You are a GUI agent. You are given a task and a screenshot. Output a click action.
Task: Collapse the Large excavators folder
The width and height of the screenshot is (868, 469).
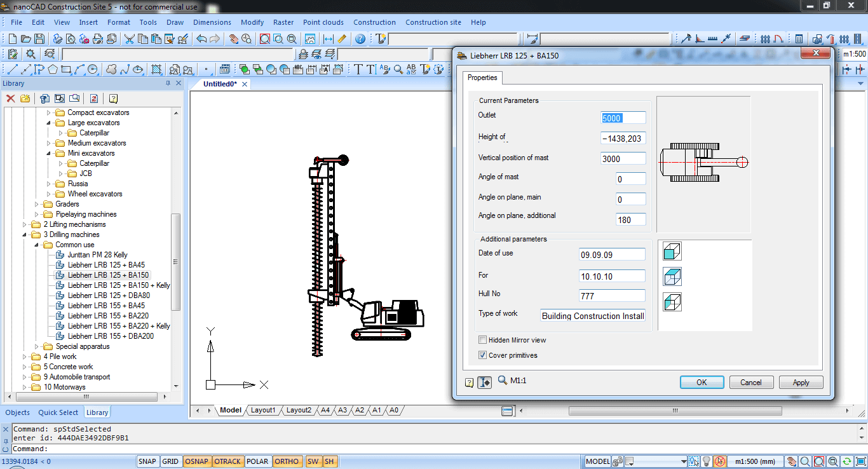point(48,123)
